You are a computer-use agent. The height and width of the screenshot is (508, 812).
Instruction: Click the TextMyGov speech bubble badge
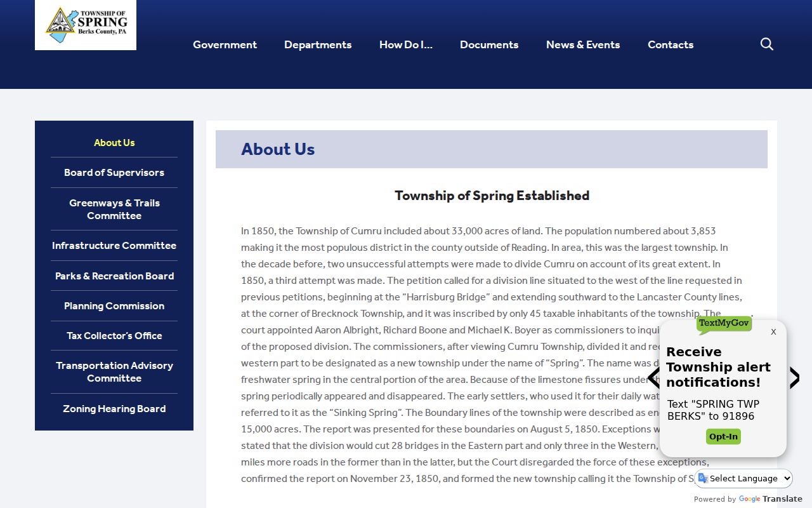(724, 324)
